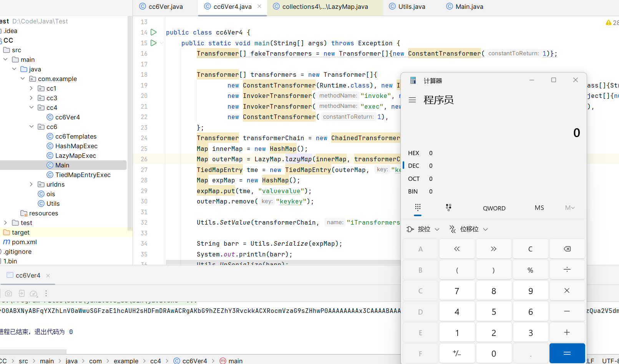Click the close parenthesis key
The width and height of the screenshot is (619, 364).
(x=494, y=270)
